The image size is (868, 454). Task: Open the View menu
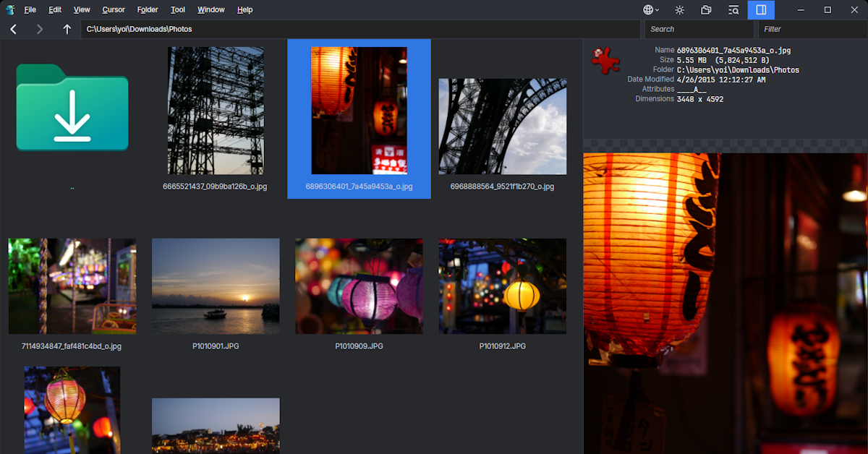(x=82, y=10)
